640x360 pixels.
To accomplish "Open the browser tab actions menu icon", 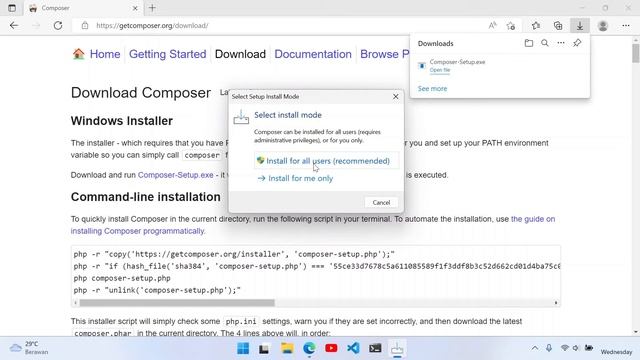I will pyautogui.click(x=12, y=8).
